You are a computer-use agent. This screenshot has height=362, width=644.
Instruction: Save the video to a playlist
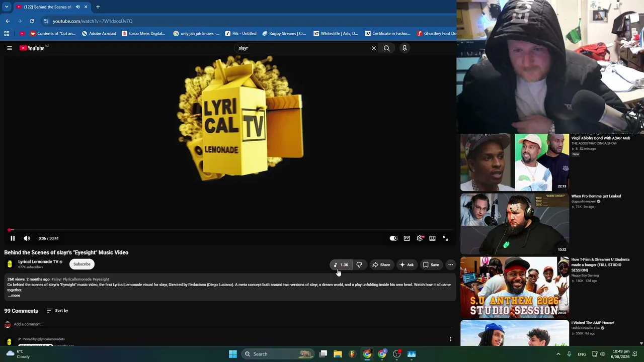coord(431,265)
